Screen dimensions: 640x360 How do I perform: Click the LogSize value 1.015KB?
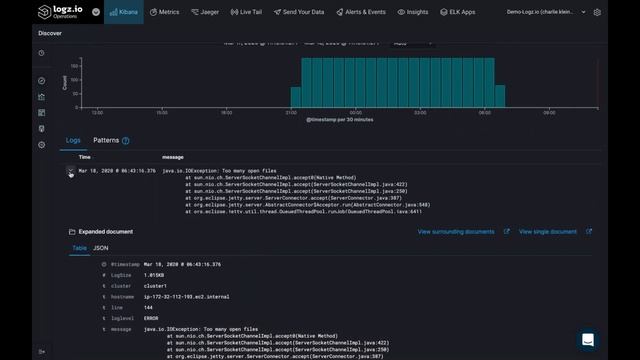[154, 276]
